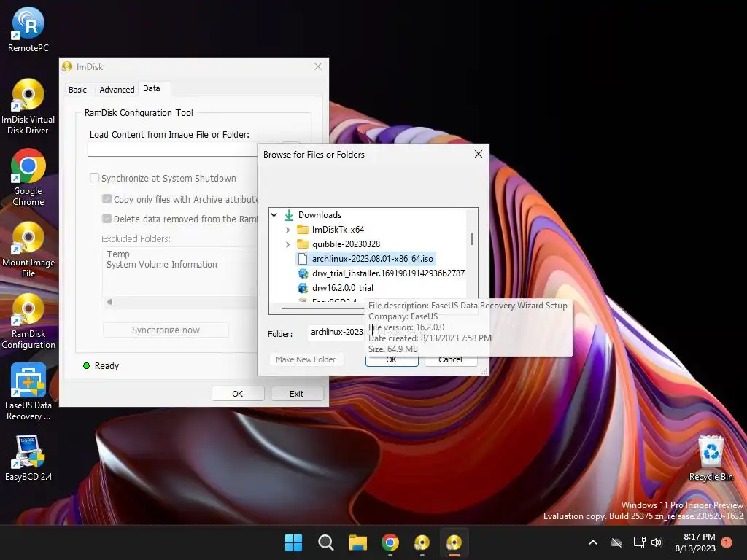Open the Mount Image File shortcut

point(28,249)
